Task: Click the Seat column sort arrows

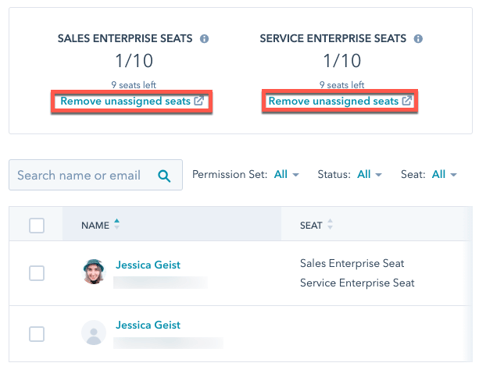Action: coord(330,224)
